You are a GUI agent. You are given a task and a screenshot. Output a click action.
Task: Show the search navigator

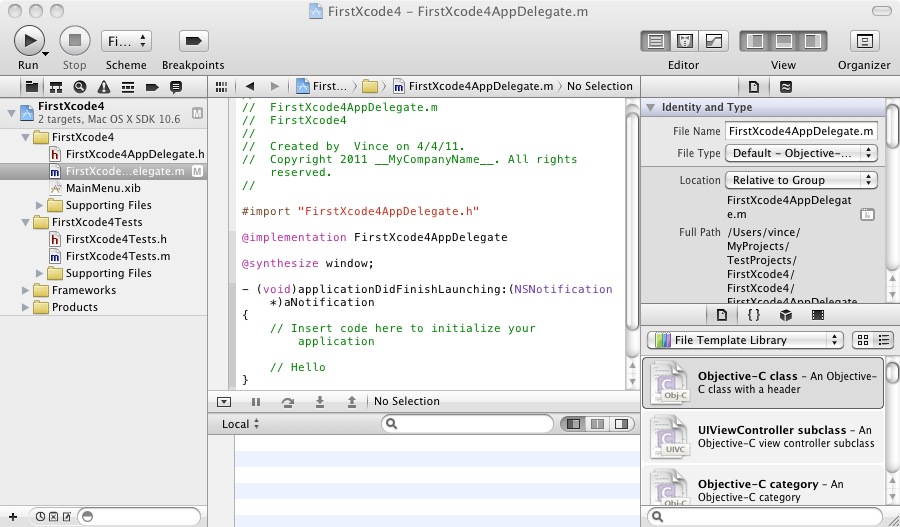(79, 87)
